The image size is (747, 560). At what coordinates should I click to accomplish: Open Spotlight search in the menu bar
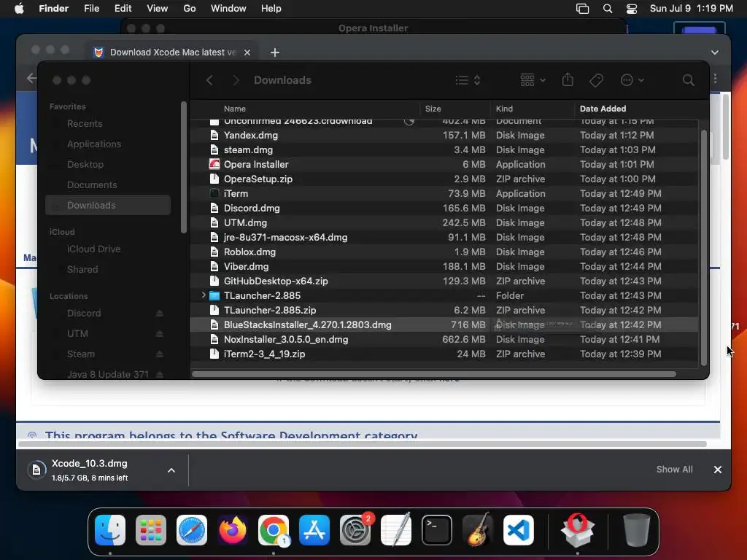coord(608,9)
